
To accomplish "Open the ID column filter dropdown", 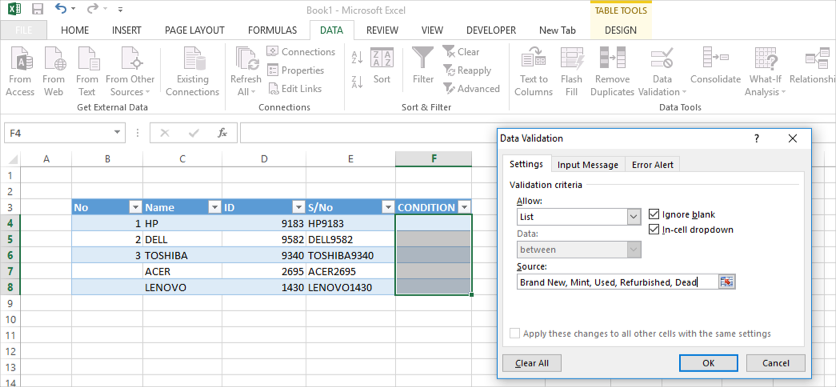I will coord(298,208).
